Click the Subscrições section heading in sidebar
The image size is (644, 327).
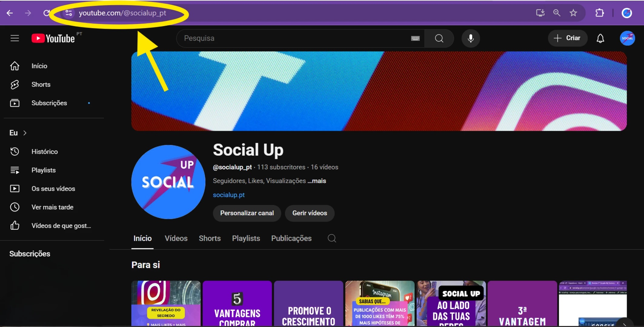tap(30, 254)
